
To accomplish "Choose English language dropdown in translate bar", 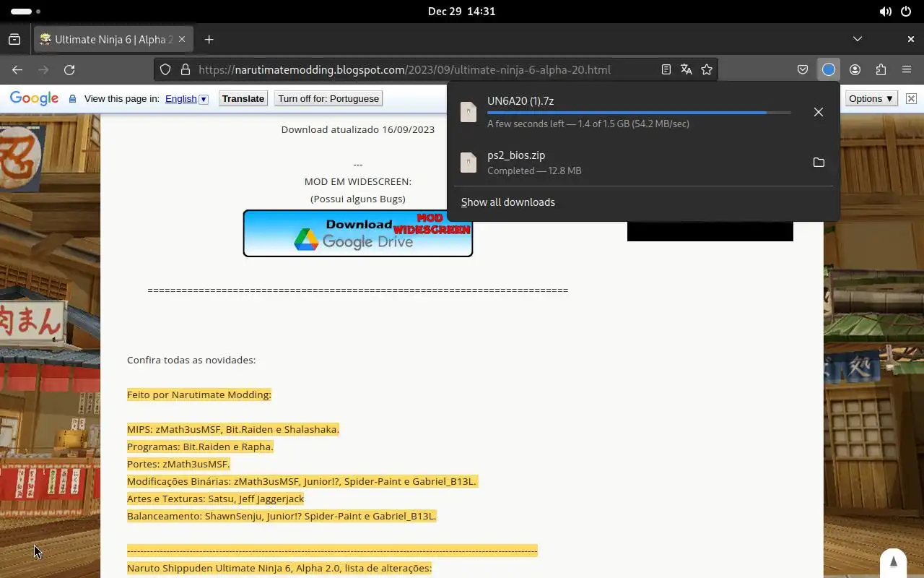I will (x=186, y=99).
